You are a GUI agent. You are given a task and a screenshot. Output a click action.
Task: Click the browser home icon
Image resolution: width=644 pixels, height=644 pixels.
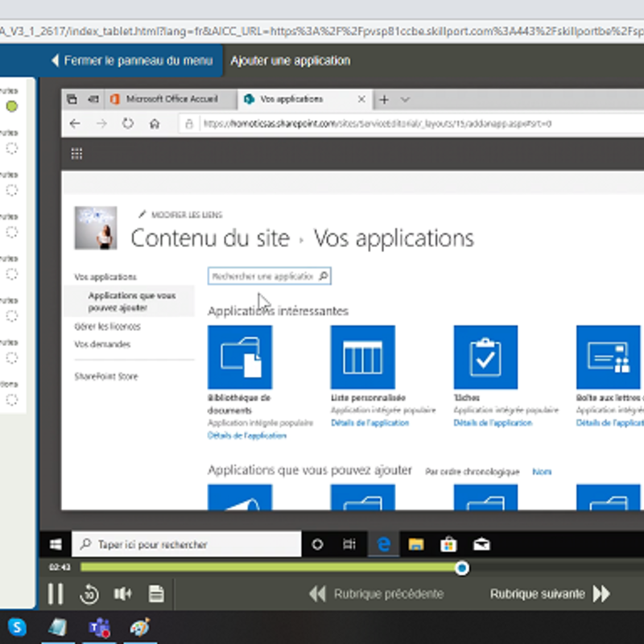(155, 124)
